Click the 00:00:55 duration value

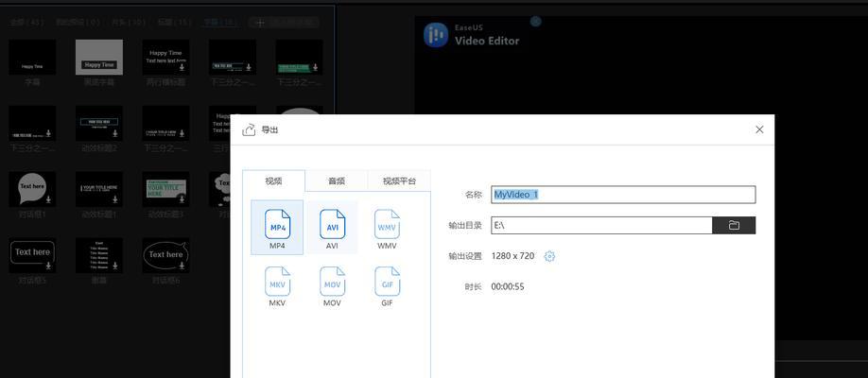coord(508,286)
